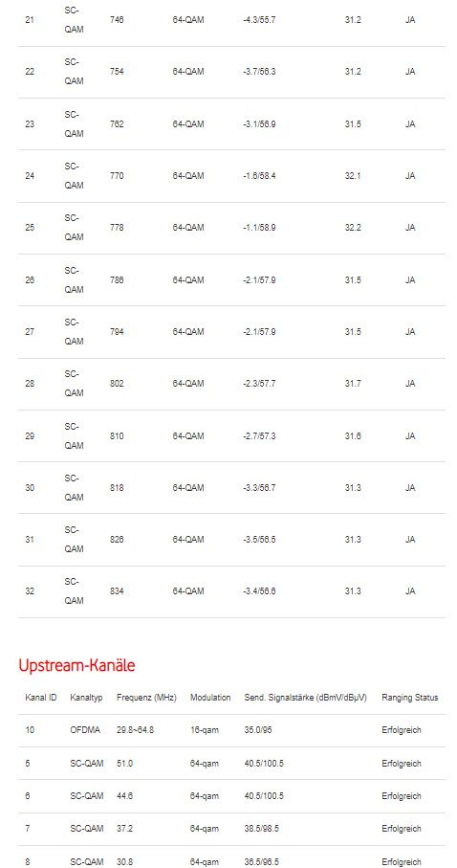This screenshot has height=868, width=457.
Task: Click frequency 29.8~64.8 in upstream table
Action: point(135,730)
